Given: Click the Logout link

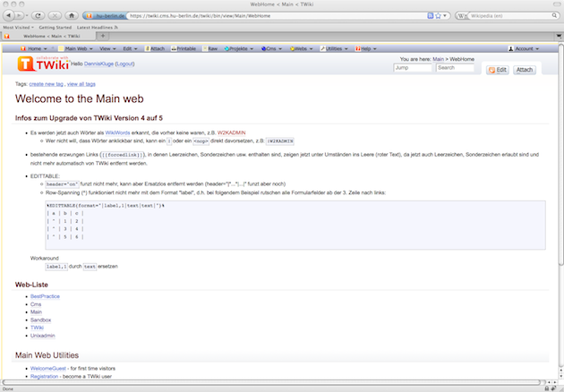Looking at the screenshot, I should point(124,64).
